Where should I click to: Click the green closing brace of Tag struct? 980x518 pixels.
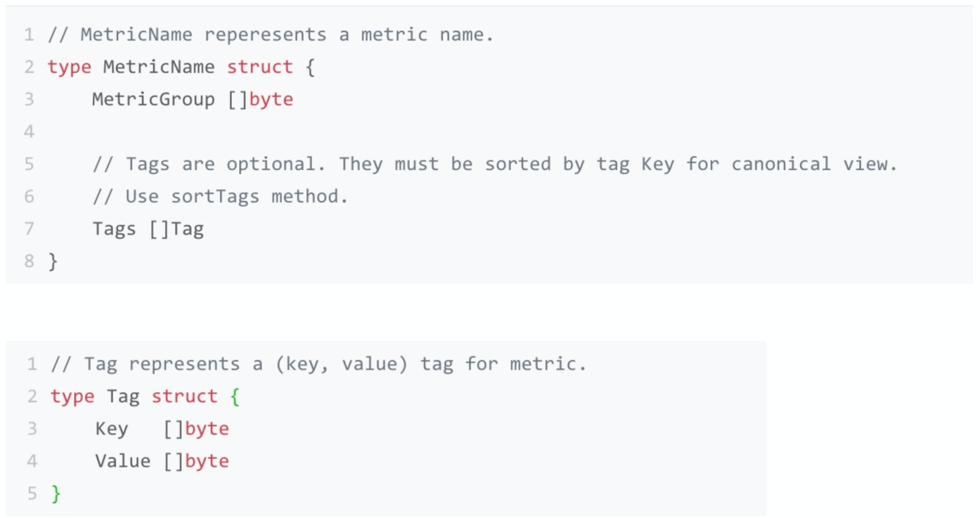point(56,493)
